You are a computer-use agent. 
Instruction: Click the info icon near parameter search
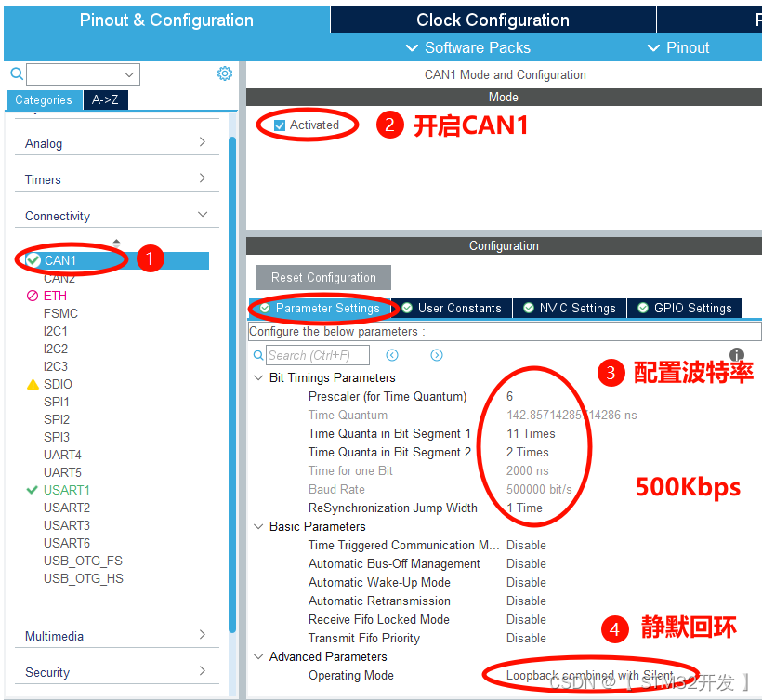736,354
